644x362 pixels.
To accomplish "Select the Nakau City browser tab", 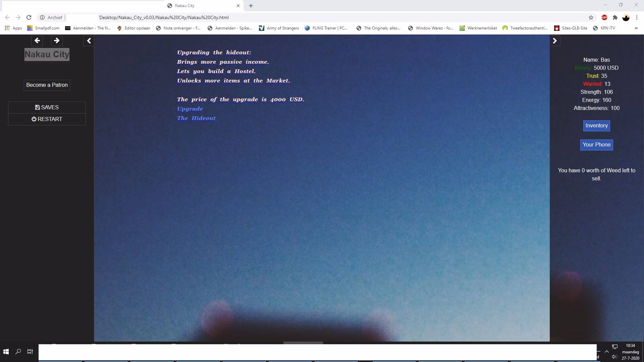I will tap(204, 6).
